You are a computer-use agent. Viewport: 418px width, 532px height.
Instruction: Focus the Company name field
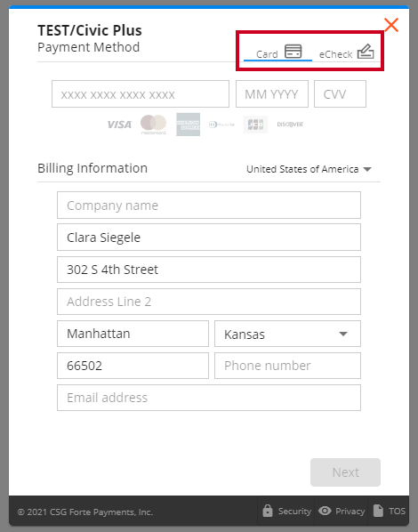tap(209, 206)
